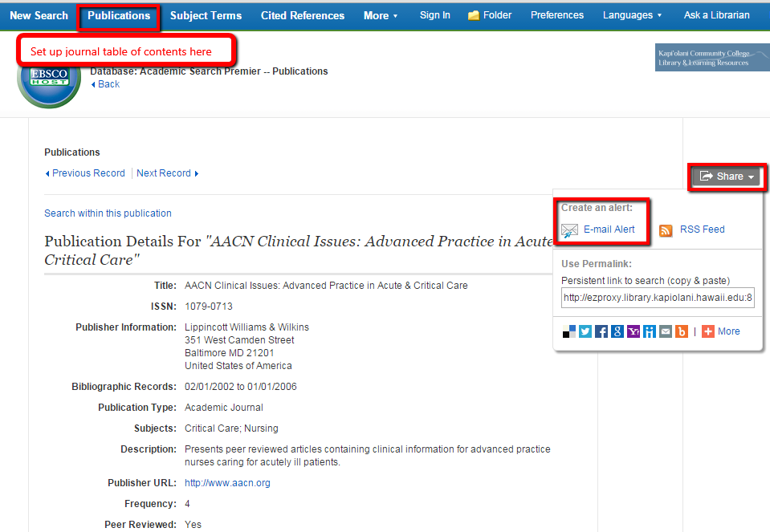Click the ISSN value 1079-0713

coord(209,307)
